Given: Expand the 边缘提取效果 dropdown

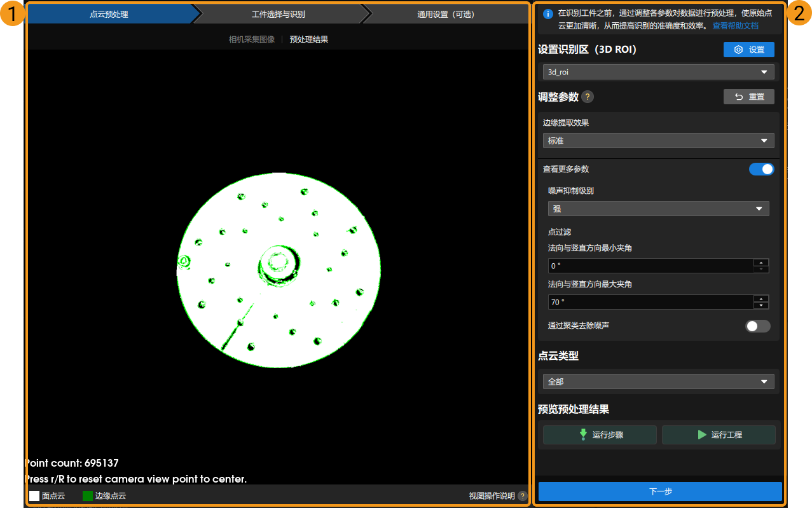Looking at the screenshot, I should click(x=658, y=141).
